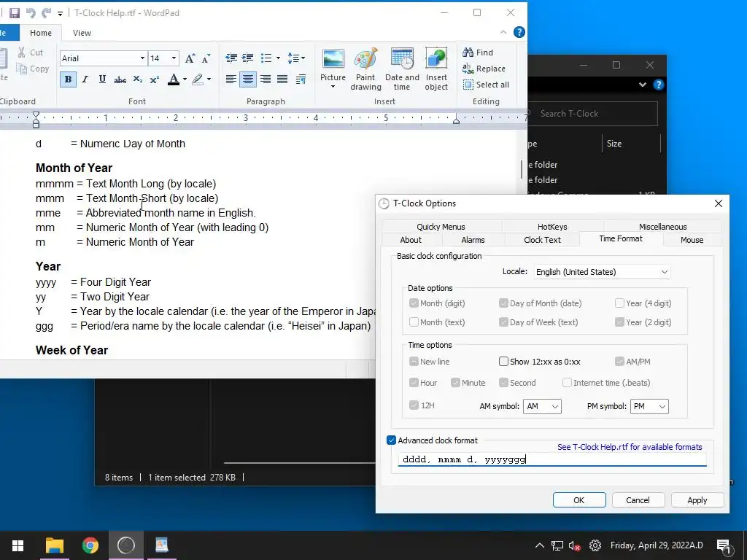Switch to the Home ribbon tab
The image size is (747, 560).
[x=41, y=33]
